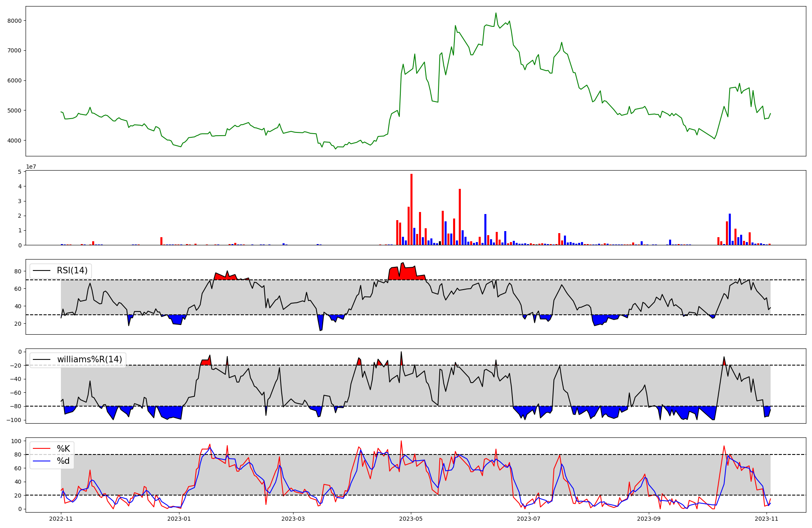Click the highest peak of green price line

496,13
